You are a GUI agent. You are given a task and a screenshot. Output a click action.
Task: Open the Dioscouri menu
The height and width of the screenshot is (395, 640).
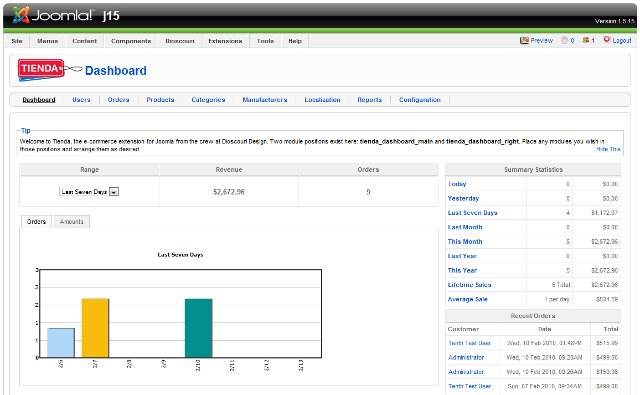point(180,41)
